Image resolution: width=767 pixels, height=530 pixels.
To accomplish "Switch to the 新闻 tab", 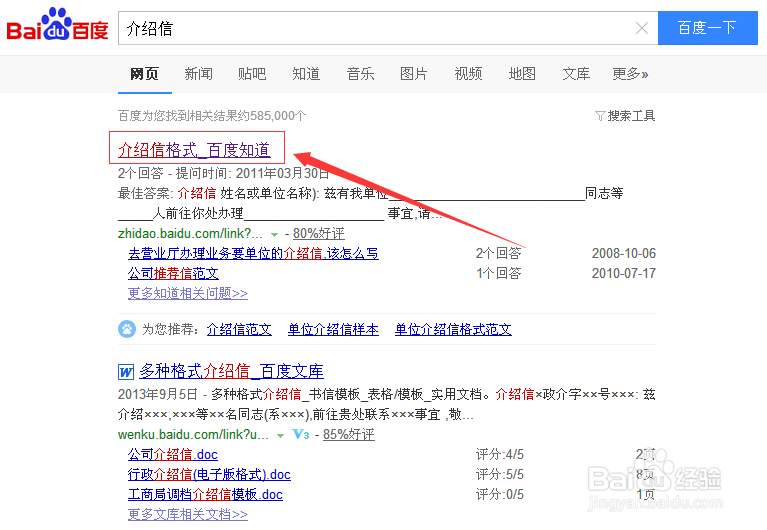I will [198, 74].
